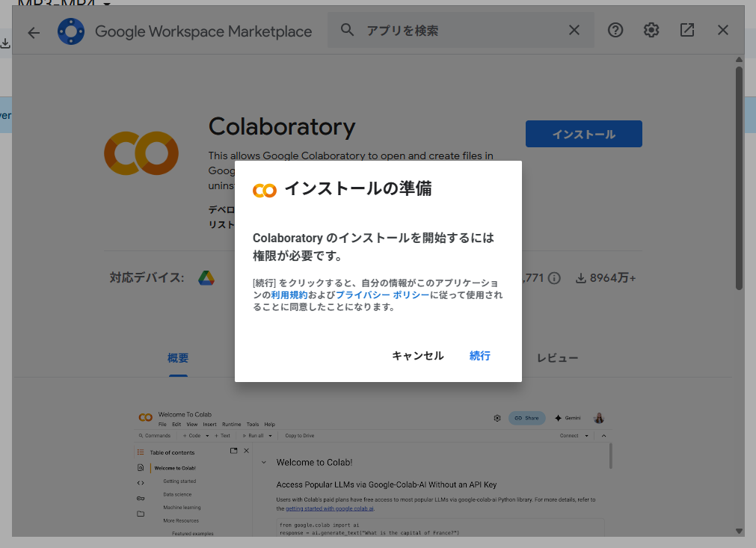Viewport: 756px width, 548px height.
Task: Click the Colab preview screenshot thumbnail
Action: pos(372,472)
